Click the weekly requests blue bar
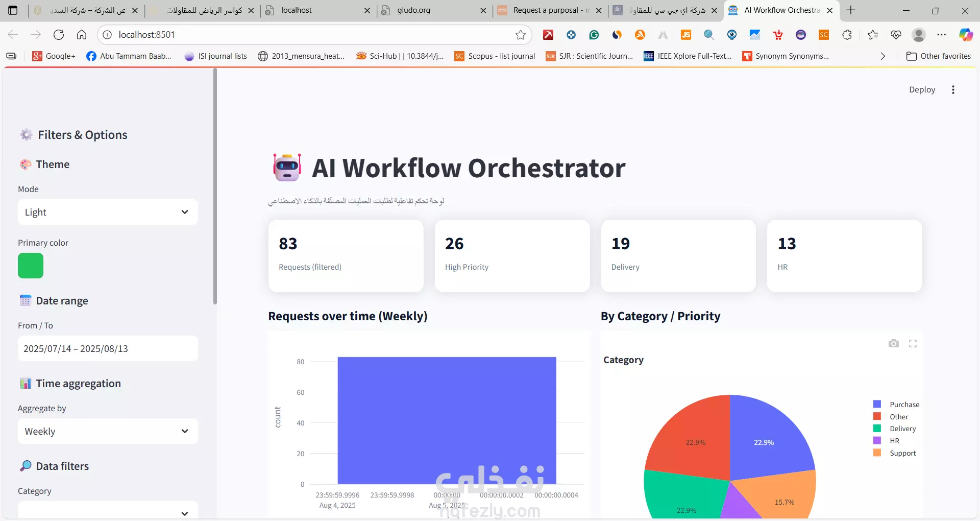 [447, 420]
